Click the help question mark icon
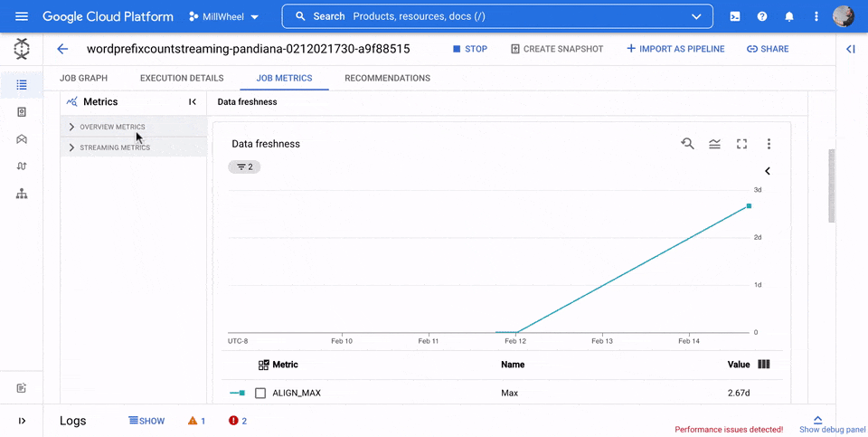Screen dimensions: 868x437 coord(762,16)
